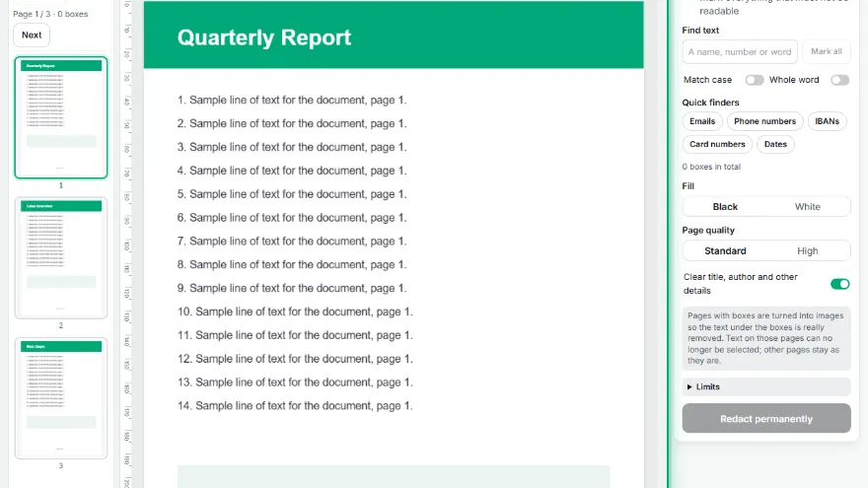Choose the Card numbers quick finder
This screenshot has height=488, width=868.
(717, 144)
